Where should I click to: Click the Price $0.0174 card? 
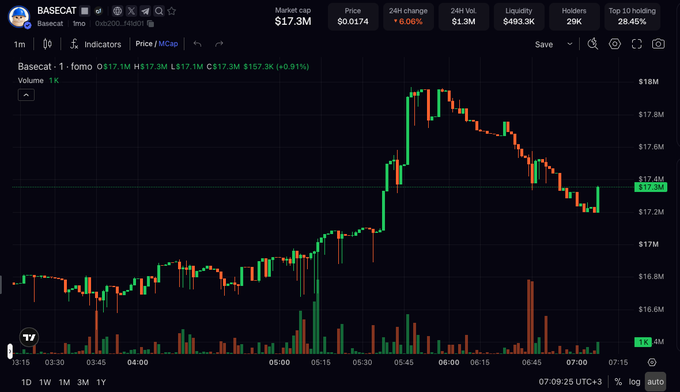pyautogui.click(x=353, y=16)
